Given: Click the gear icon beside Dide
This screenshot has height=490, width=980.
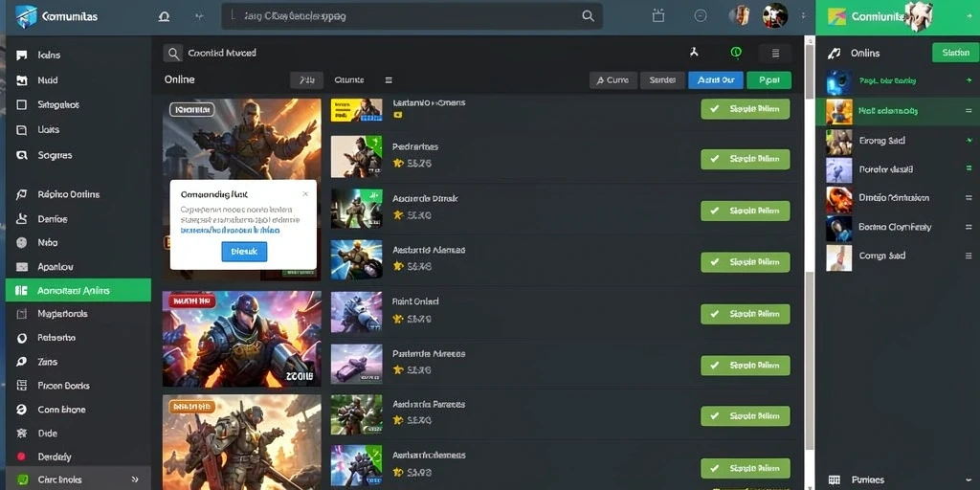Looking at the screenshot, I should coord(22,434).
